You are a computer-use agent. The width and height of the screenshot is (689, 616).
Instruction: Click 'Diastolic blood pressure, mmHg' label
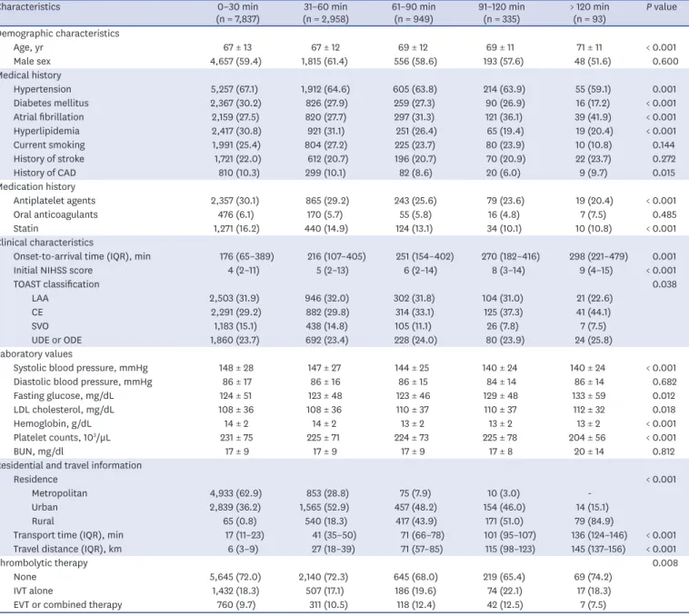tap(83, 382)
